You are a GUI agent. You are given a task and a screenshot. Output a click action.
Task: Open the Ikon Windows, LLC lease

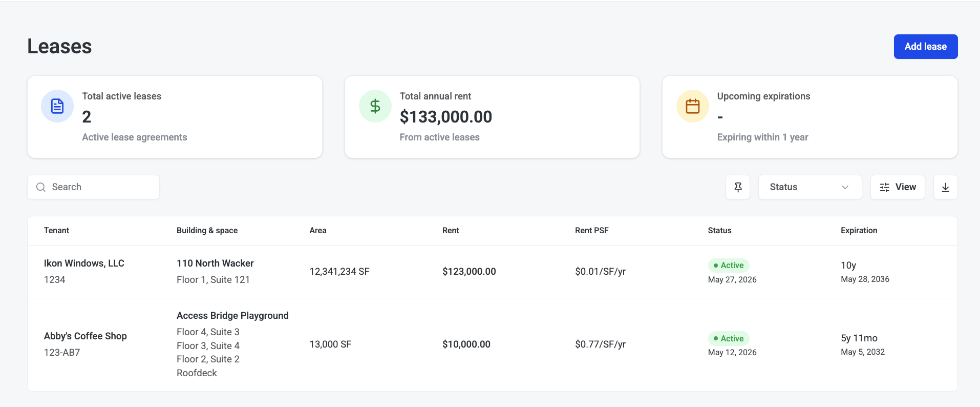pos(84,263)
